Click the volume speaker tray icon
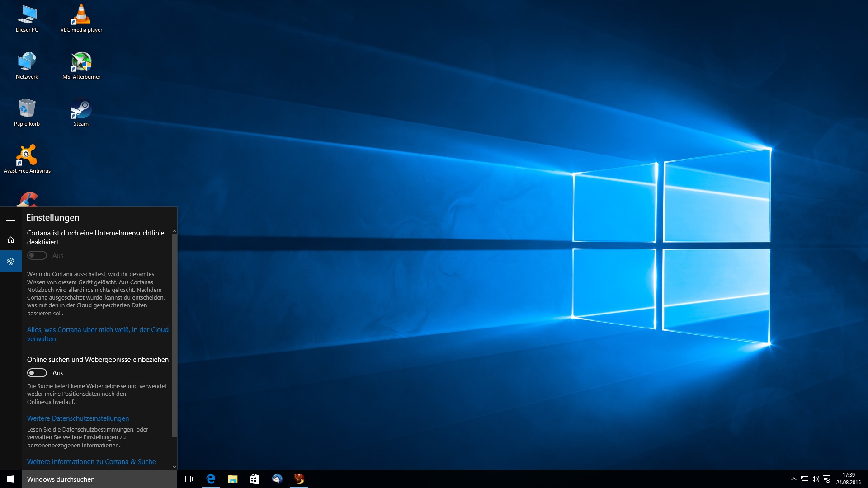Viewport: 868px width, 488px height. (816, 479)
